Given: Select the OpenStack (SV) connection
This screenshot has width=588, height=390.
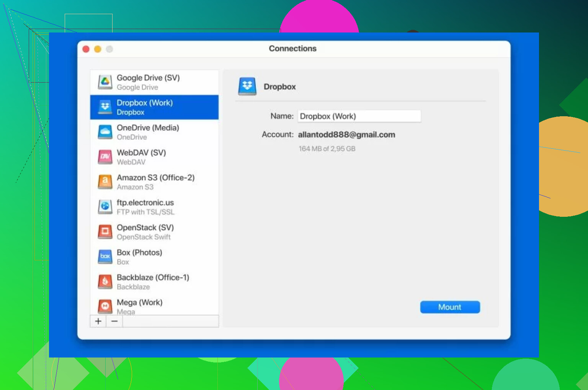Looking at the screenshot, I should click(154, 232).
